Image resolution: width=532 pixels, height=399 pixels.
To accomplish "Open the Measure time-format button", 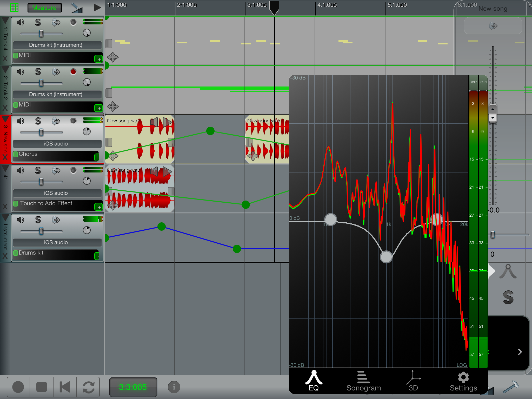I will (44, 8).
